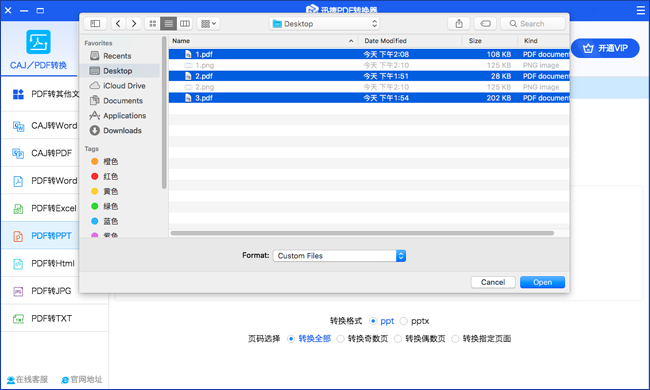
Task: Click the PDF转JPG sidebar icon
Action: 18,291
